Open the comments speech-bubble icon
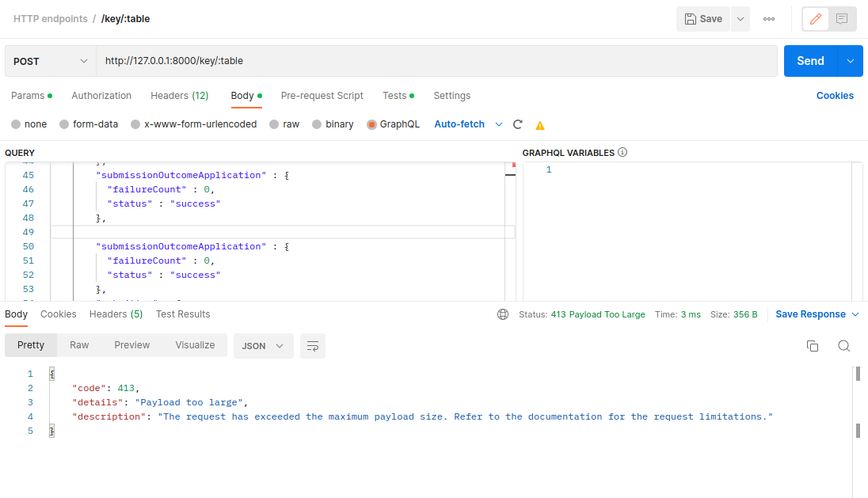 coord(842,19)
